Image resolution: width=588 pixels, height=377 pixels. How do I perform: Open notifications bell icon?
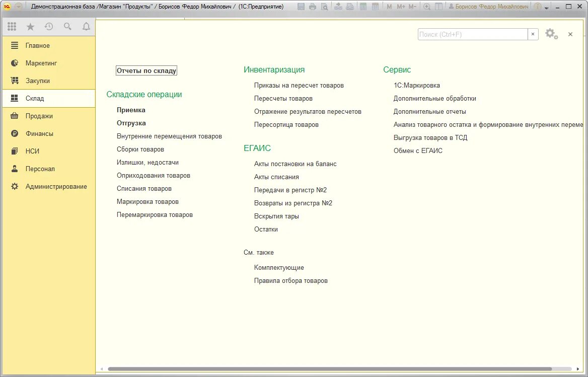pos(86,26)
